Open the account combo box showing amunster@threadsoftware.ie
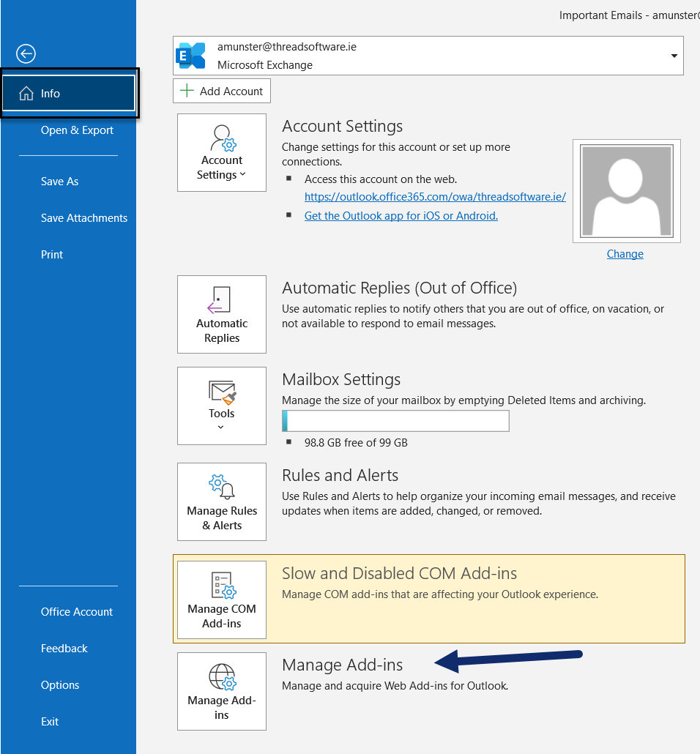The width and height of the screenshot is (700, 754). point(428,56)
